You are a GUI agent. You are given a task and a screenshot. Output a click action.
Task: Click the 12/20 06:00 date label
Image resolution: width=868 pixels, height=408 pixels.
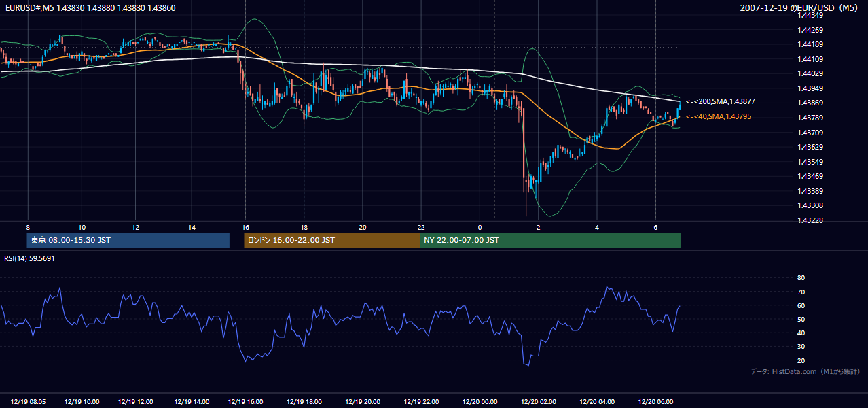(x=655, y=402)
